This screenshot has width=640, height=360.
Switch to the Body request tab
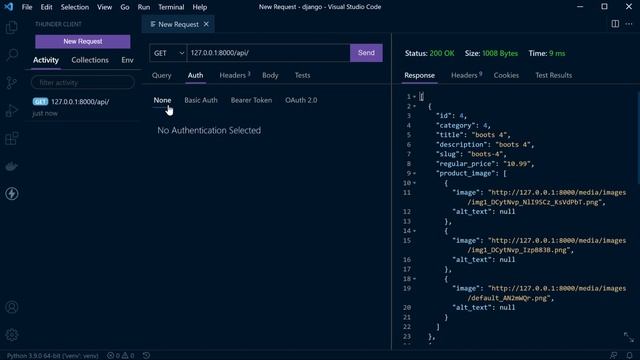click(270, 76)
